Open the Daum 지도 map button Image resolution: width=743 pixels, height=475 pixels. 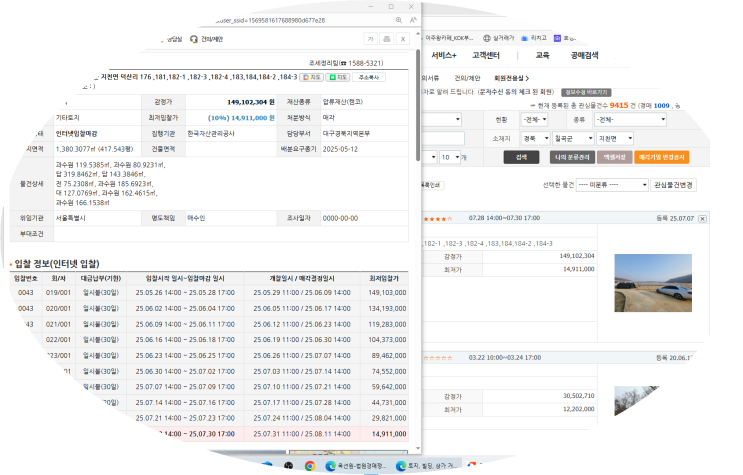pyautogui.click(x=312, y=77)
